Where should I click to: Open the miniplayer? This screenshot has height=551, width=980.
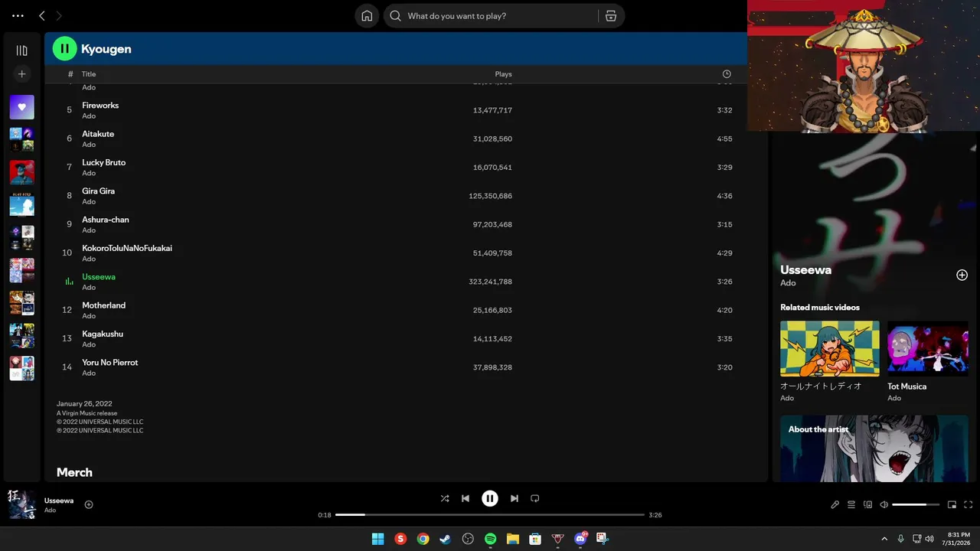(952, 504)
